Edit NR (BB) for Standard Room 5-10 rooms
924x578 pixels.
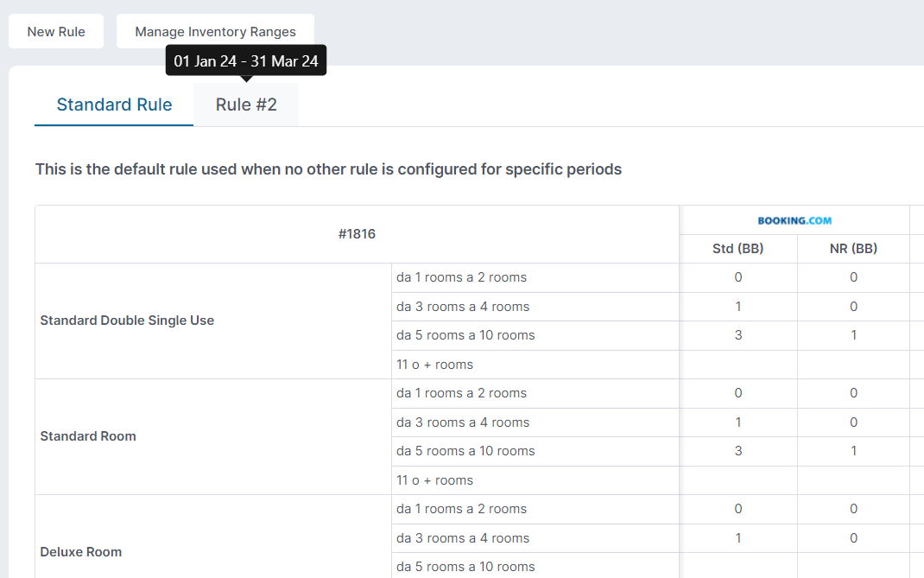tap(853, 451)
